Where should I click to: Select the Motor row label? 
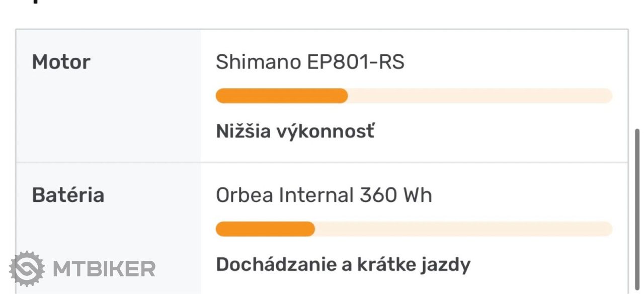(x=61, y=62)
